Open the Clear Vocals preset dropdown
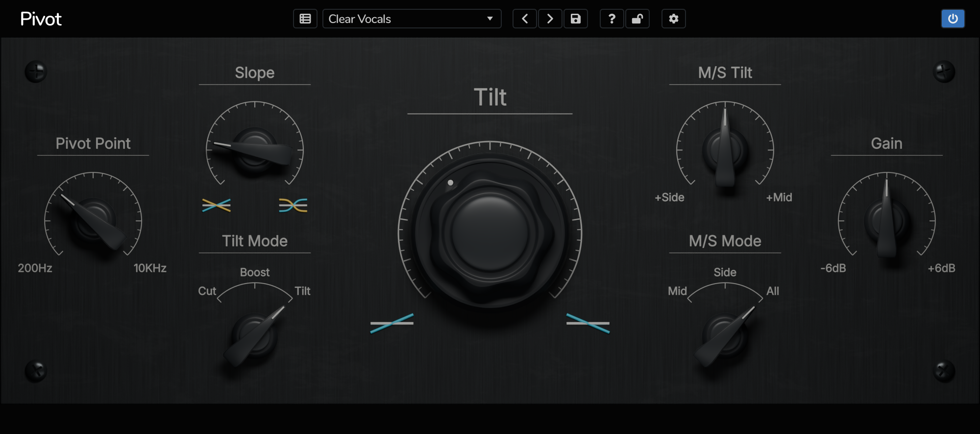 click(x=412, y=19)
